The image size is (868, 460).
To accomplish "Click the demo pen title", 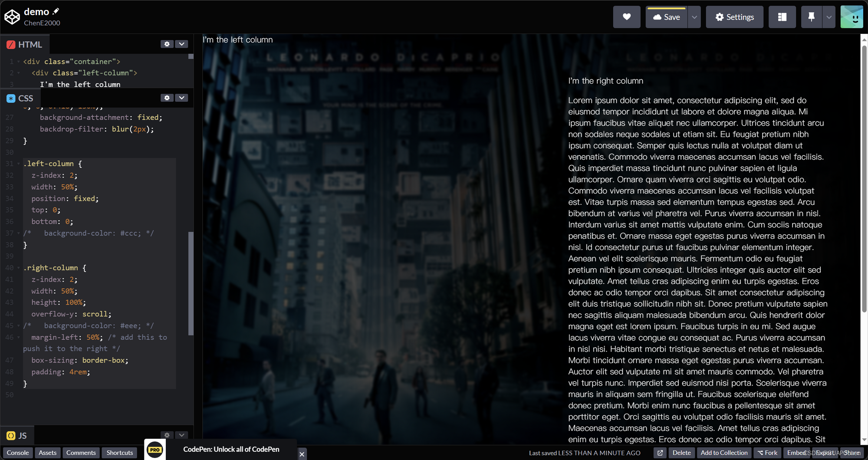I will pos(36,12).
